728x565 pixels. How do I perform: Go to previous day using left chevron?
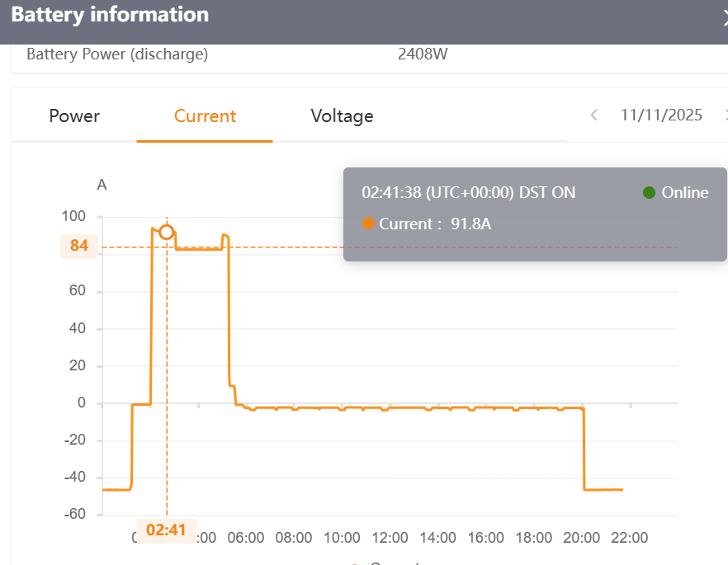pos(593,115)
